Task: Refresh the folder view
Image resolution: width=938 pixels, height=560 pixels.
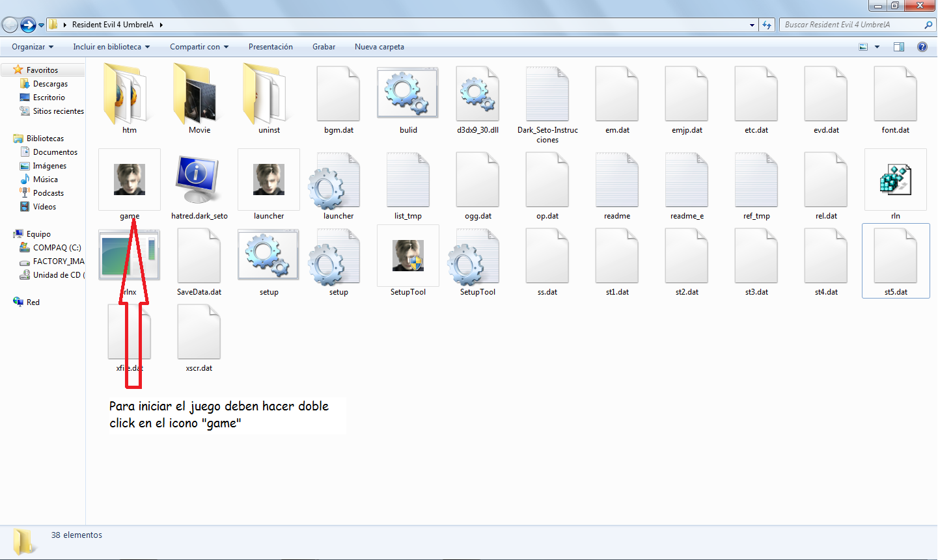Action: [767, 25]
